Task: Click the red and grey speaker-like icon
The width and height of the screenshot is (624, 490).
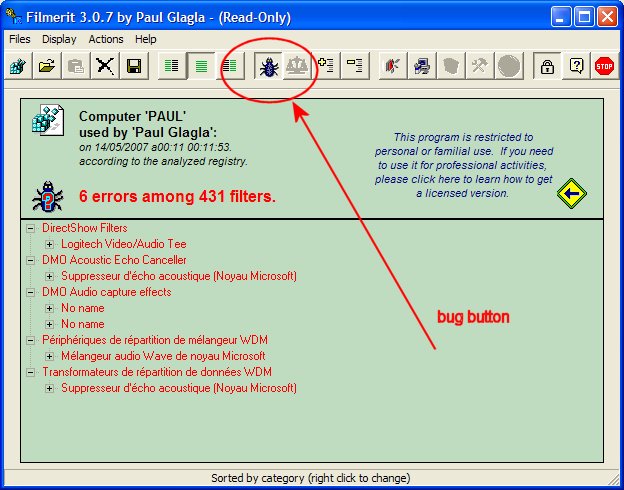Action: 392,66
